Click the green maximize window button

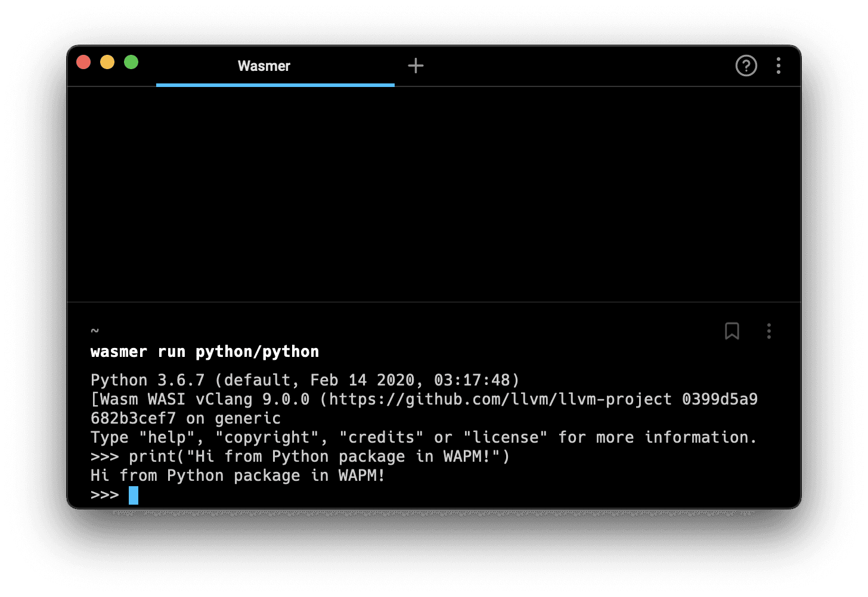[x=131, y=62]
